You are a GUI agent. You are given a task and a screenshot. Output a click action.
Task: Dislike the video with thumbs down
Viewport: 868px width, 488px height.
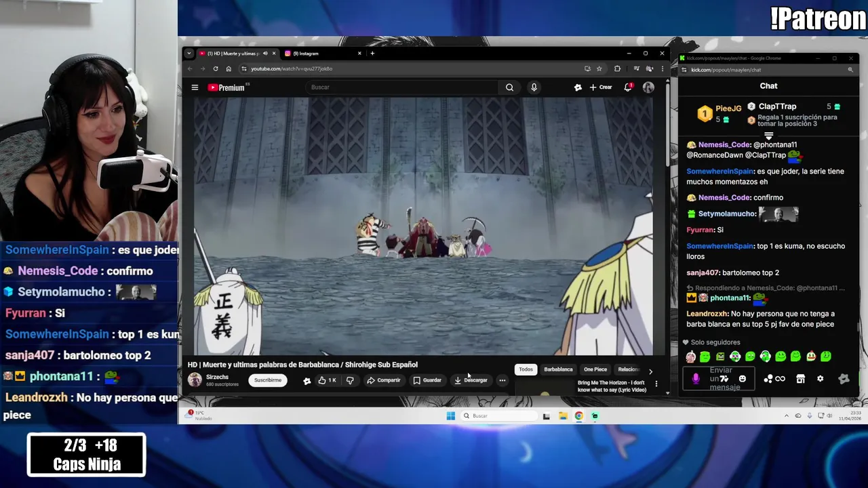350,380
